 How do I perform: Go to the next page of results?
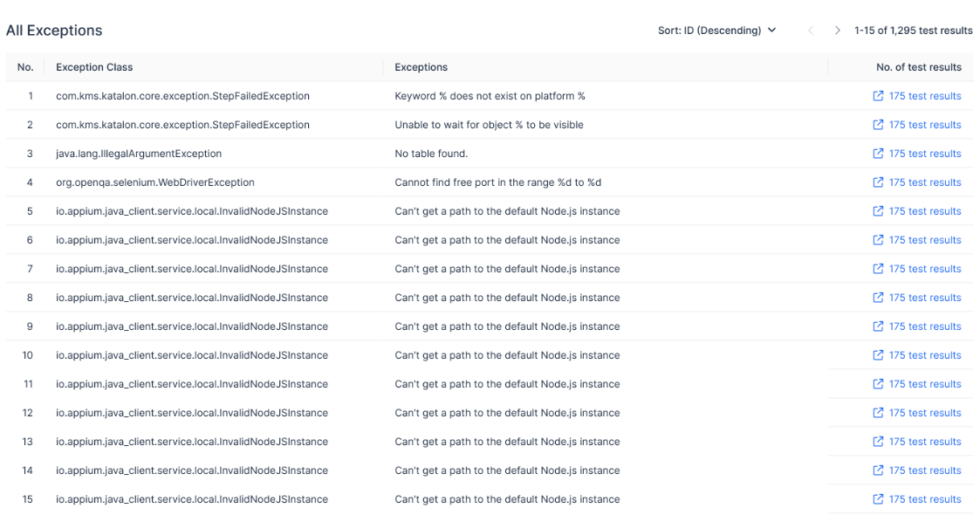point(838,31)
